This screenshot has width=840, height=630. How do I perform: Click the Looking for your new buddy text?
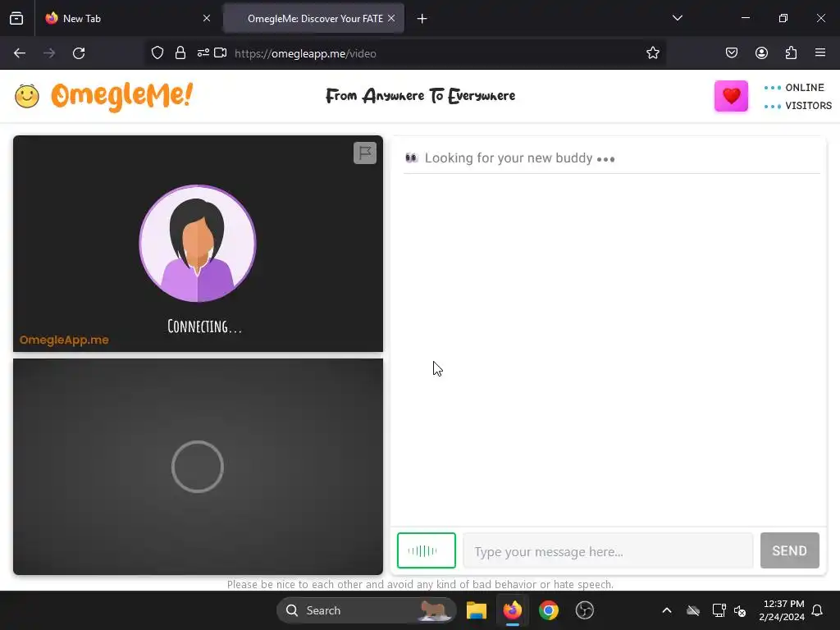[x=509, y=158]
